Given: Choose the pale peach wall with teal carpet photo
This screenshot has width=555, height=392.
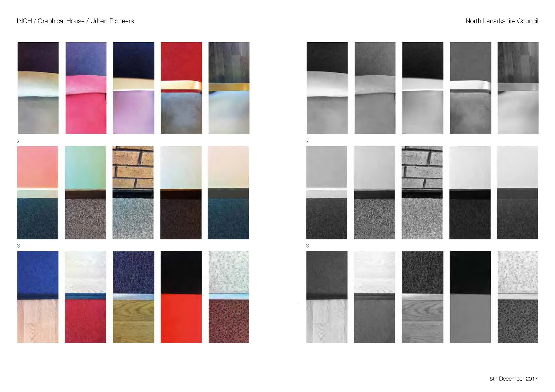Looking at the screenshot, I should [x=228, y=193].
